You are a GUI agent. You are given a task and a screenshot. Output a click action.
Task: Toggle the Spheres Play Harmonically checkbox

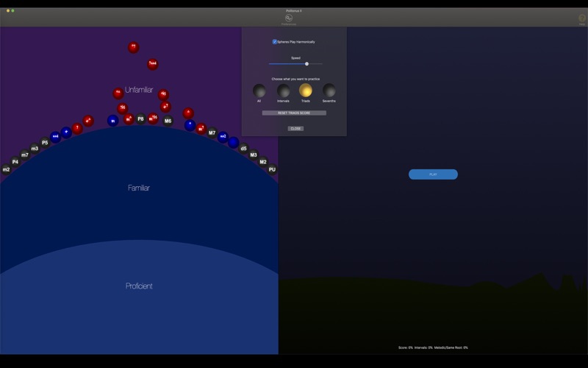tap(274, 42)
